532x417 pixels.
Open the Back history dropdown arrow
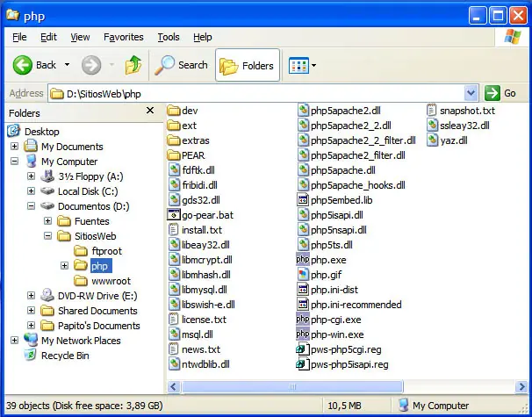tap(68, 65)
